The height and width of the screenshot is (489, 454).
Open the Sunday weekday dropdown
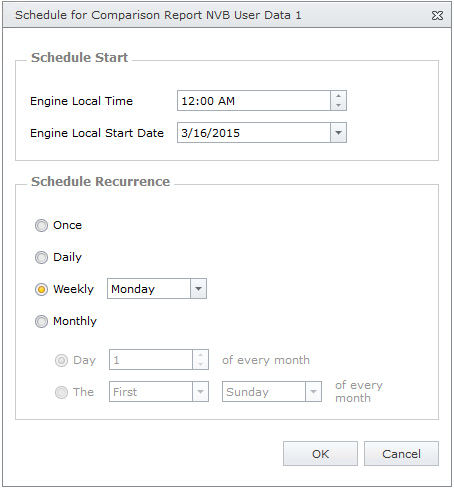coord(313,392)
